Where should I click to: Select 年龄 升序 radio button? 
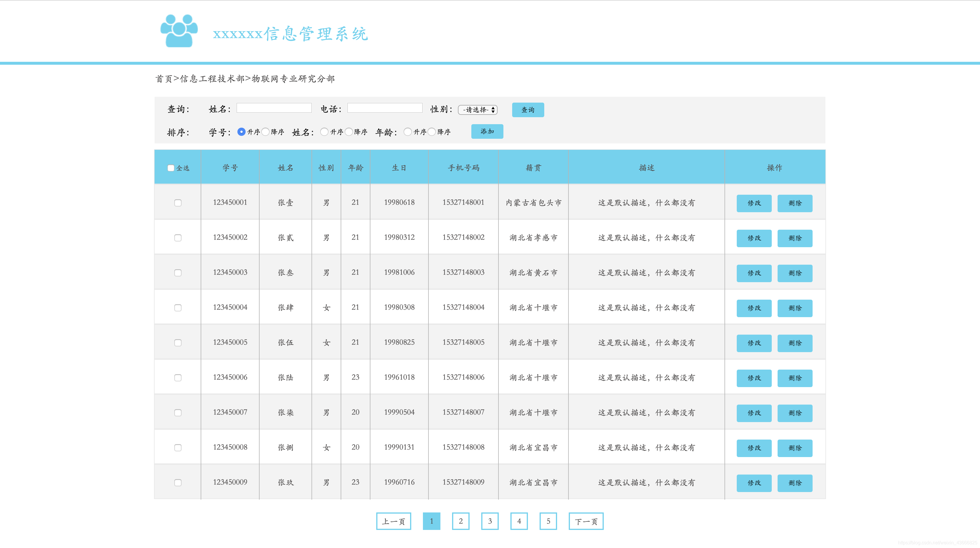pos(407,131)
